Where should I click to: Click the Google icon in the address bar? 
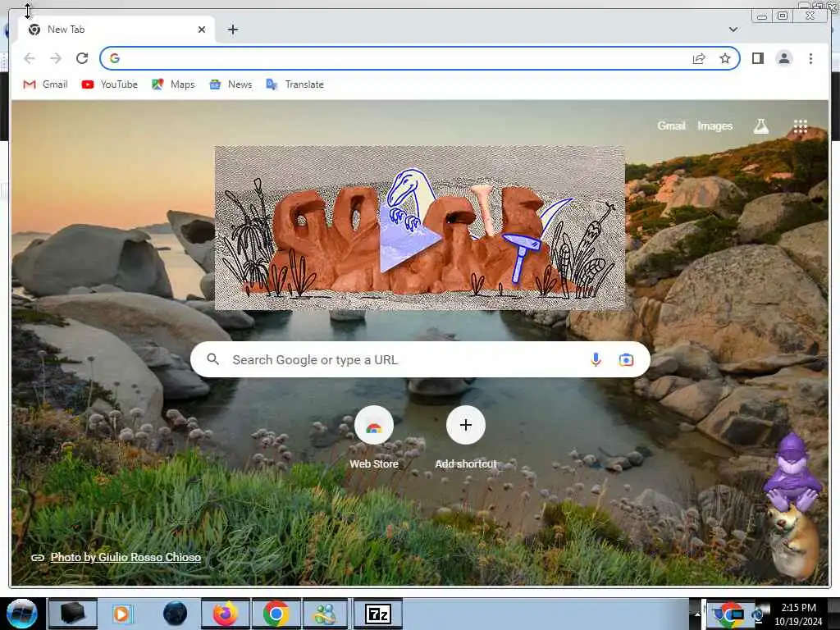pyautogui.click(x=115, y=58)
